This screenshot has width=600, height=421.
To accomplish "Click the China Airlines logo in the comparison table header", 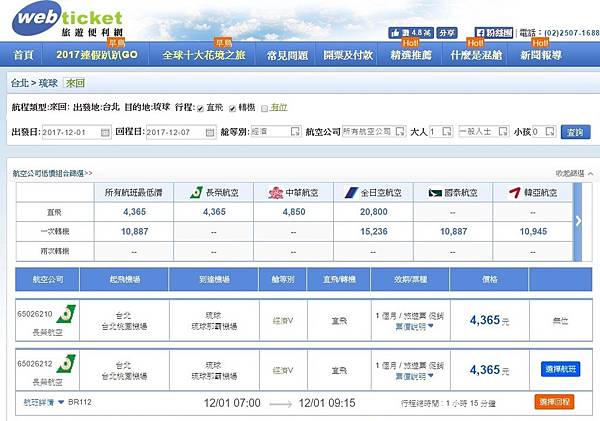I will [x=276, y=193].
